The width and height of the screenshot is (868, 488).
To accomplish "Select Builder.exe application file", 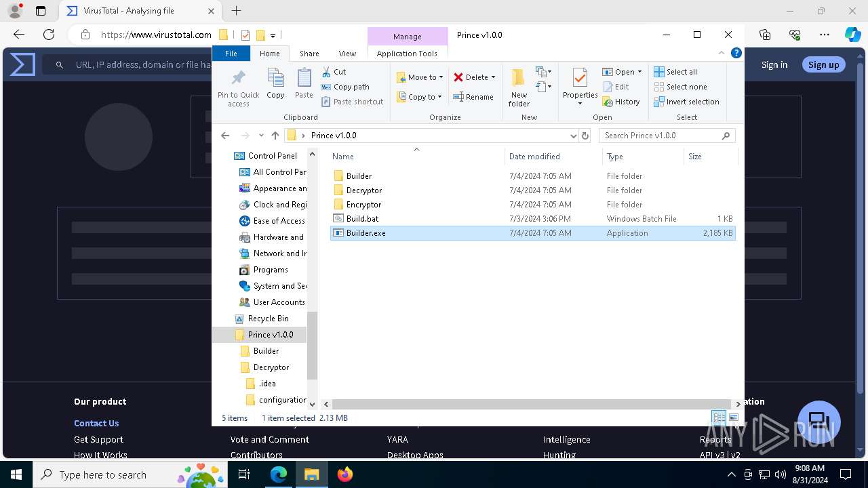I will tap(532, 232).
